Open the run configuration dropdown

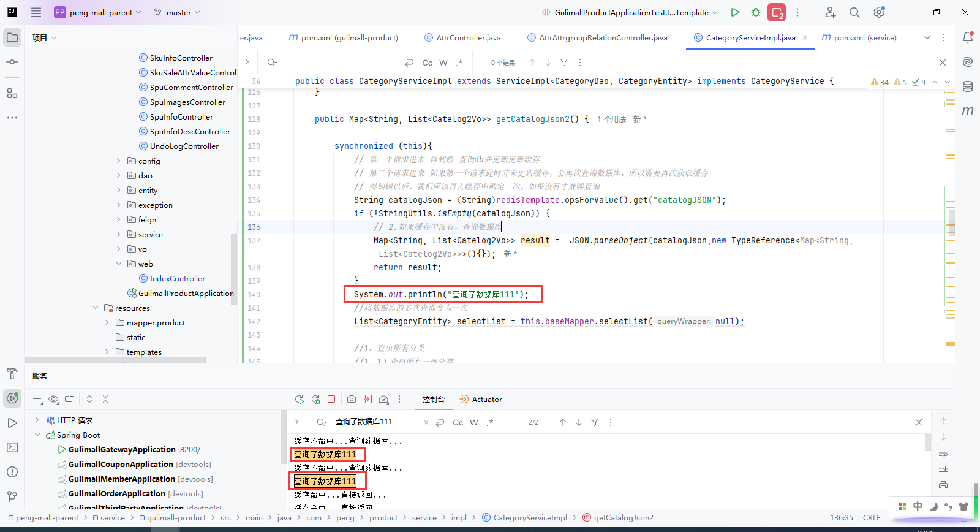[630, 12]
